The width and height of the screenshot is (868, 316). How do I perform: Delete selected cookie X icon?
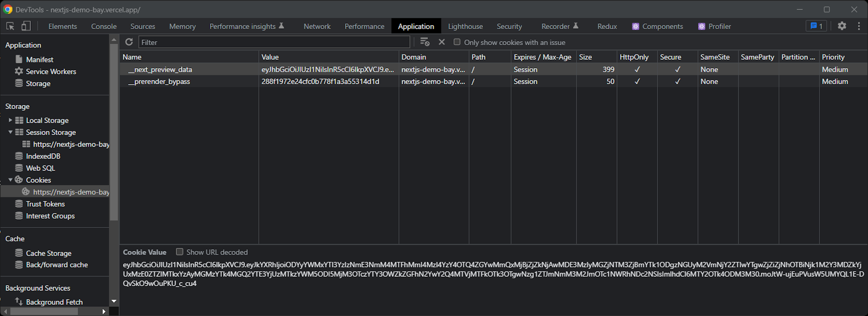pos(442,42)
